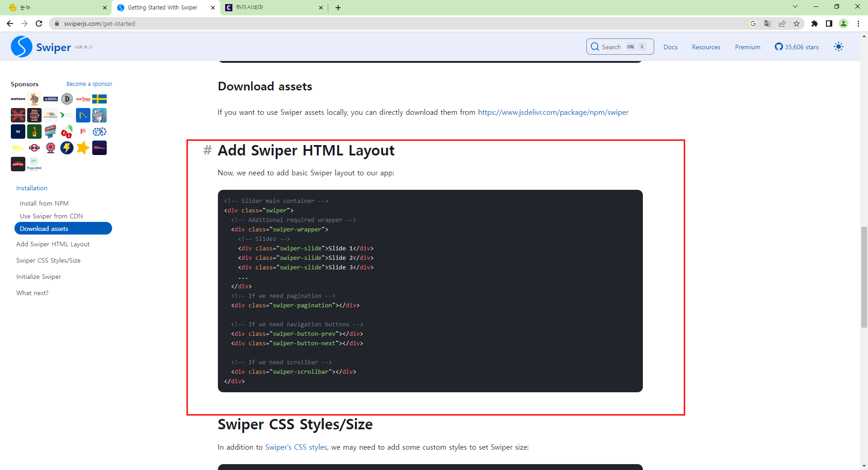Go to Install from NPM section
868x470 pixels.
(44, 203)
